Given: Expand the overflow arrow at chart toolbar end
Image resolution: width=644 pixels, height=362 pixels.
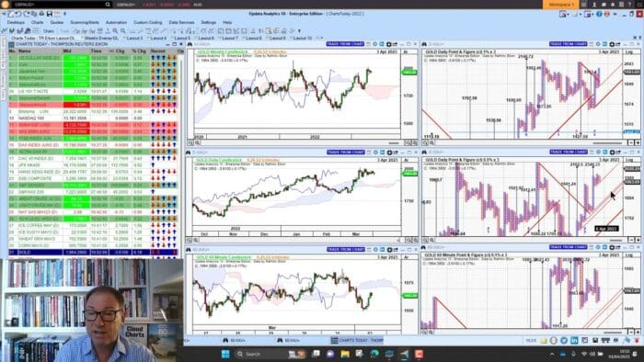Looking at the screenshot, I should pyautogui.click(x=299, y=30).
